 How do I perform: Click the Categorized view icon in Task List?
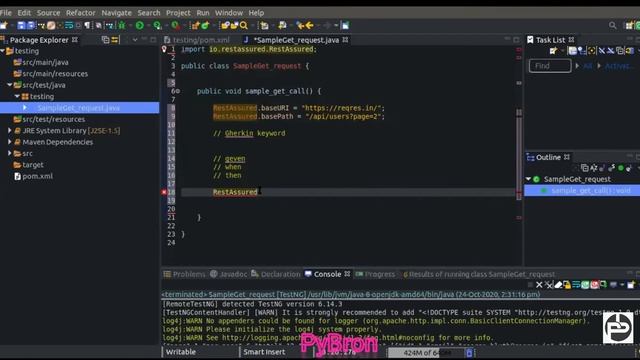pyautogui.click(x=572, y=51)
